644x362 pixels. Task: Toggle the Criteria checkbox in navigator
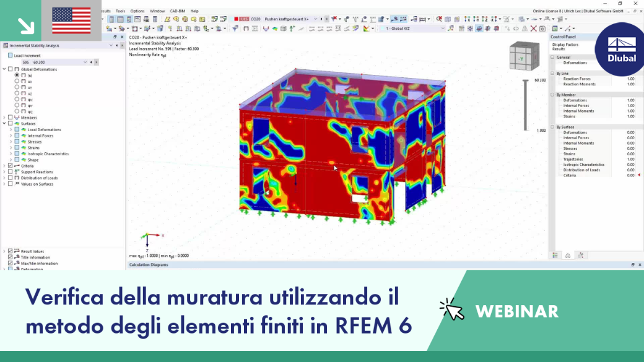click(11, 166)
